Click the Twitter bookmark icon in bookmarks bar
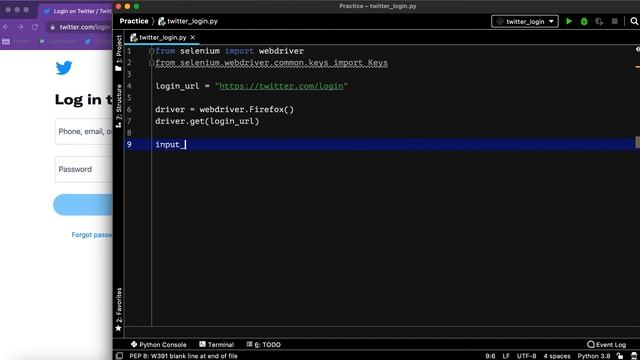This screenshot has height=360, width=640. point(88,42)
